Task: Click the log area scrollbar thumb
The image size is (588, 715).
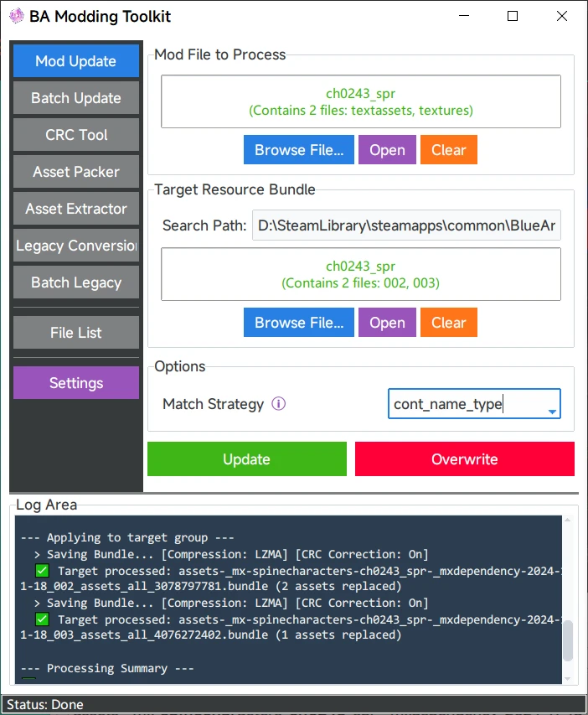Action: pyautogui.click(x=568, y=640)
